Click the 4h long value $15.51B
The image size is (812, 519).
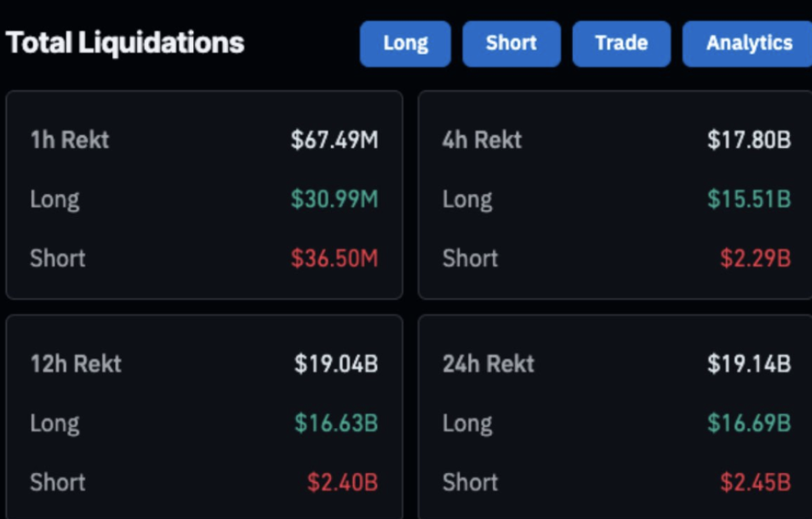749,199
